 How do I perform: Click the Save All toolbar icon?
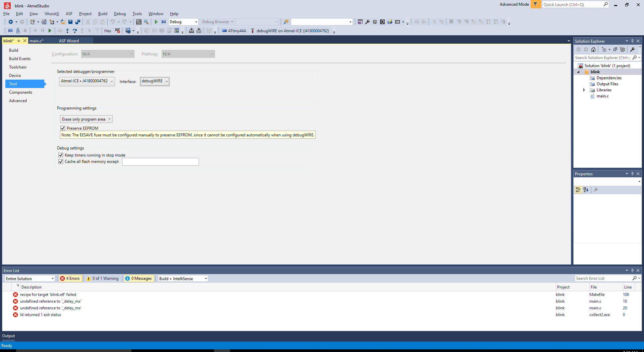point(78,22)
